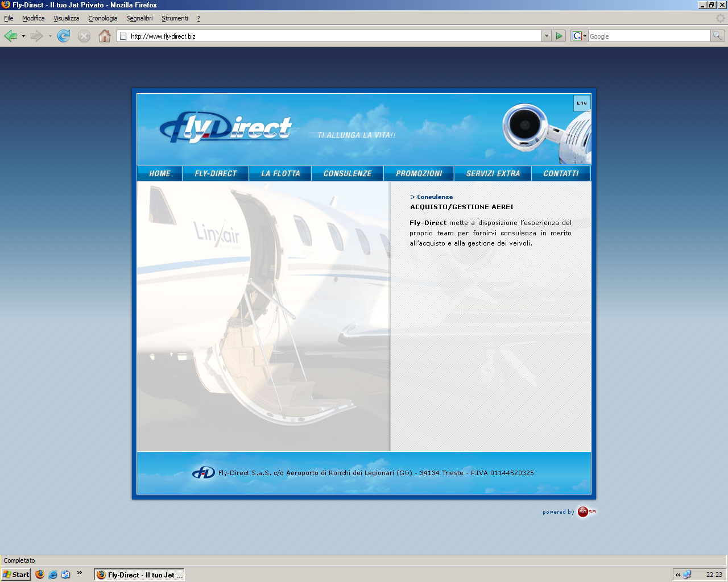Click the browser Back arrow button

coord(10,36)
